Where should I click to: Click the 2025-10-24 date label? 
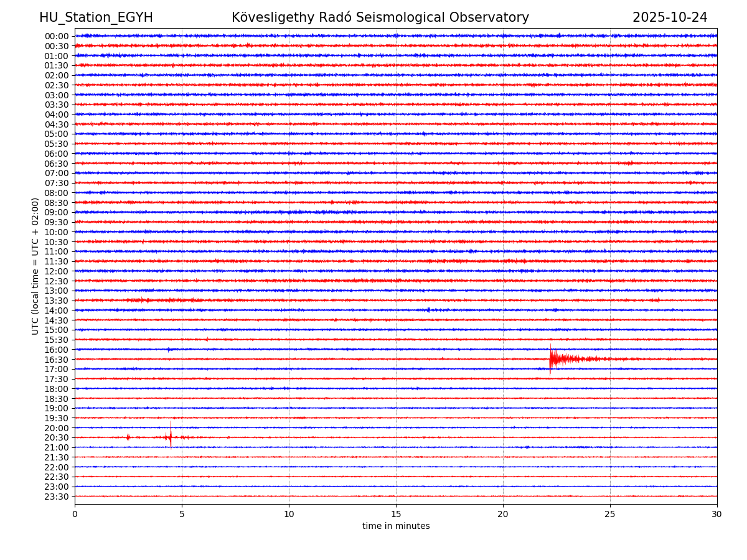point(670,17)
